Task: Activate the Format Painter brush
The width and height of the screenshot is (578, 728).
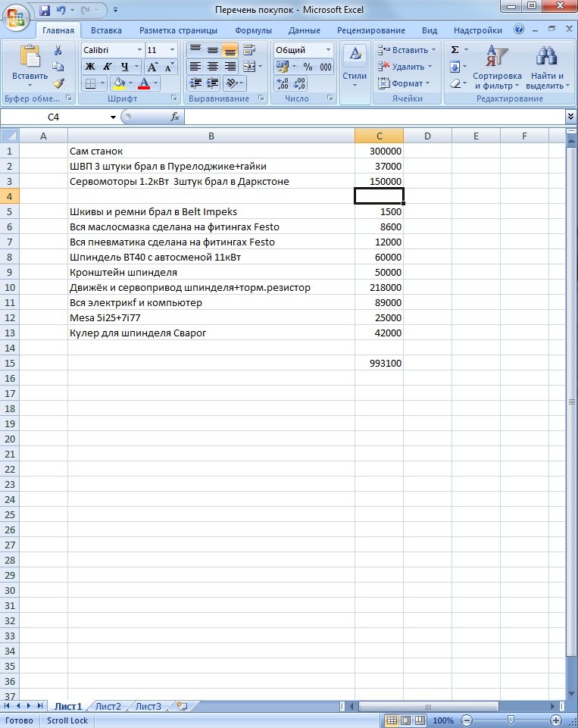Action: pyautogui.click(x=58, y=83)
